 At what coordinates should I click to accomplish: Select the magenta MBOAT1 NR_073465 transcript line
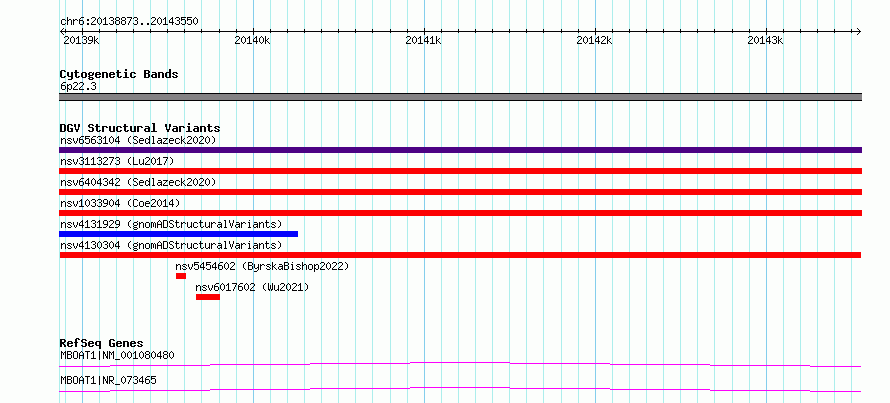[460, 389]
